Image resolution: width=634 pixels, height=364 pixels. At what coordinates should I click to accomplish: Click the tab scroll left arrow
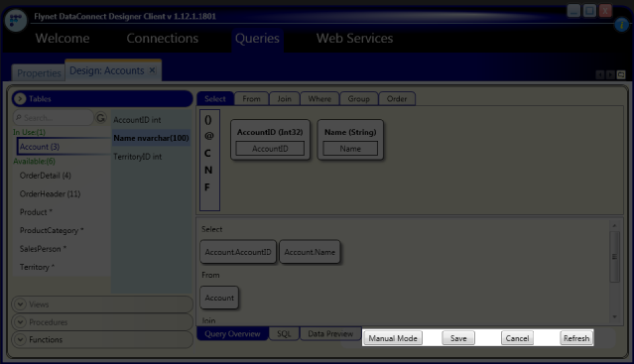(x=600, y=74)
